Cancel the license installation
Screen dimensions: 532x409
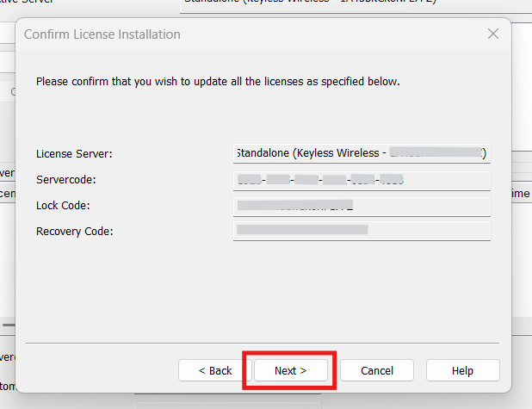click(x=377, y=370)
